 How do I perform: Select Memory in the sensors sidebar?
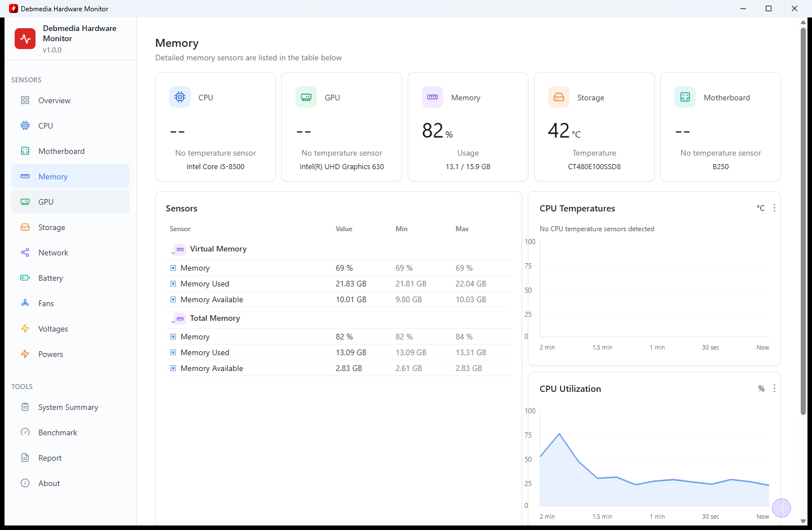click(70, 176)
